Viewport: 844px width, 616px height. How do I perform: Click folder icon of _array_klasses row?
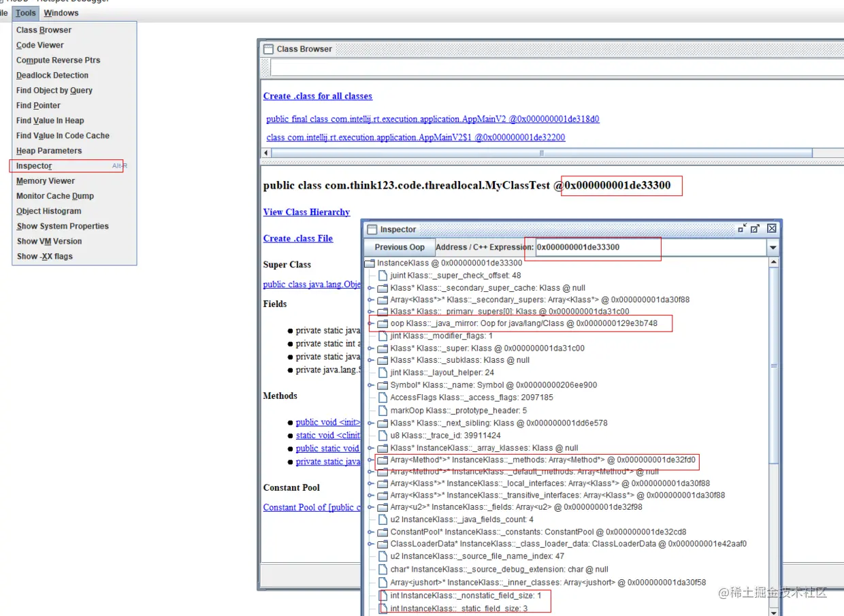[x=383, y=448]
